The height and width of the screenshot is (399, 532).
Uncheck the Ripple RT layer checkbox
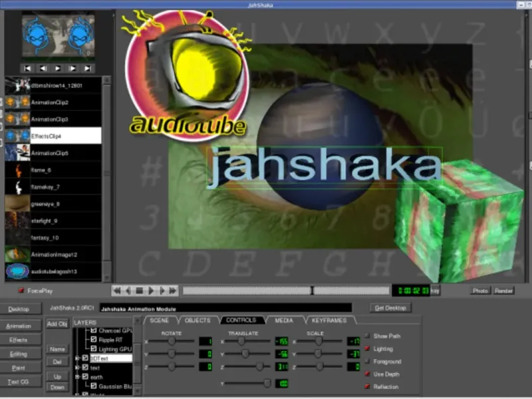pyautogui.click(x=94, y=339)
